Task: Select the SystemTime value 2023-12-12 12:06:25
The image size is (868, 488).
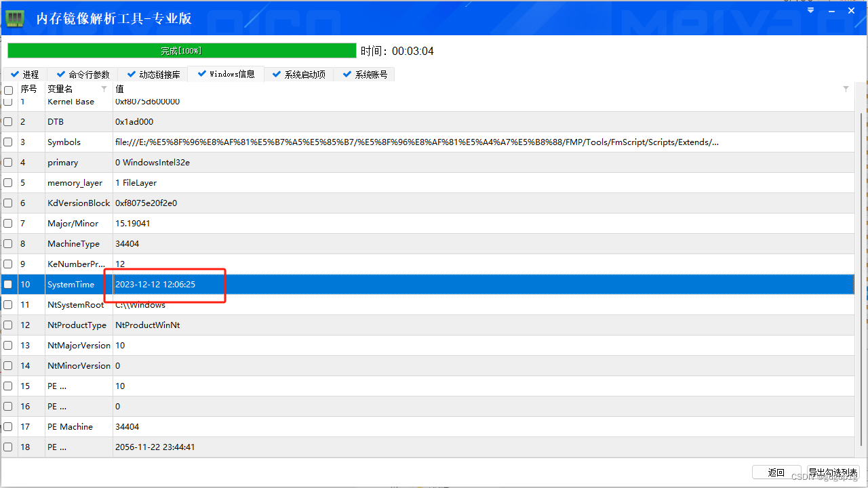Action: 155,285
